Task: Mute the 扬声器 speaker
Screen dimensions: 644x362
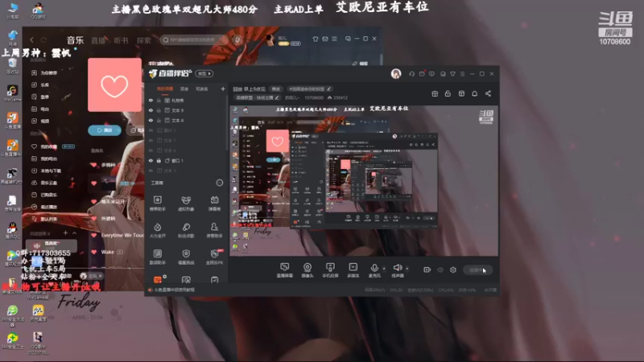Action: (397, 270)
